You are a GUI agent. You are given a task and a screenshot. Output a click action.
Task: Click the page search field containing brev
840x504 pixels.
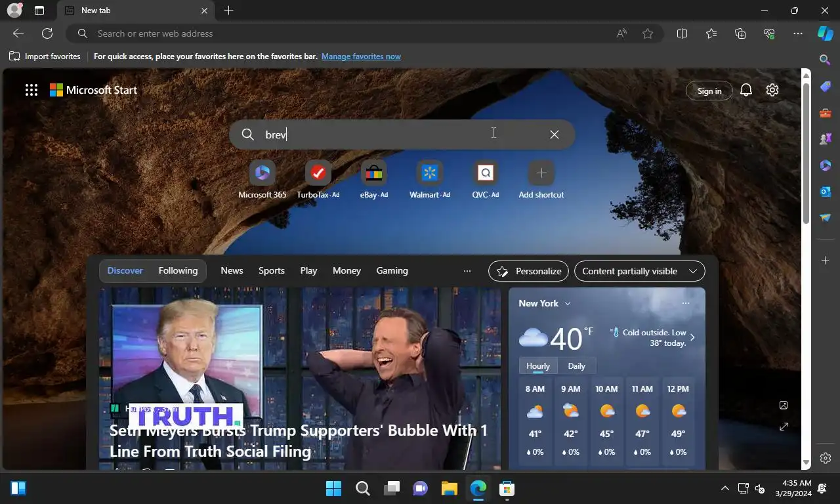402,135
